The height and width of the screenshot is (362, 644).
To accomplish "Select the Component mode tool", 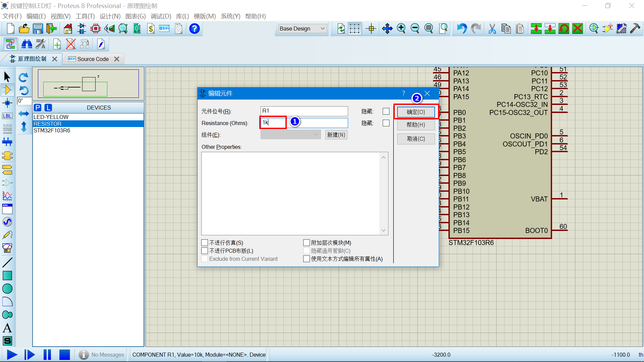I will pos(7,90).
